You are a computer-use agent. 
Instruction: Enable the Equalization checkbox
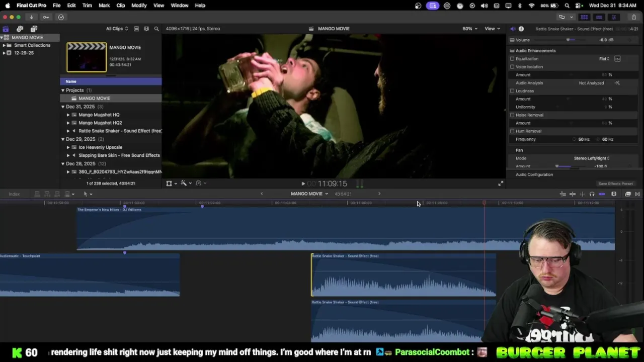512,59
